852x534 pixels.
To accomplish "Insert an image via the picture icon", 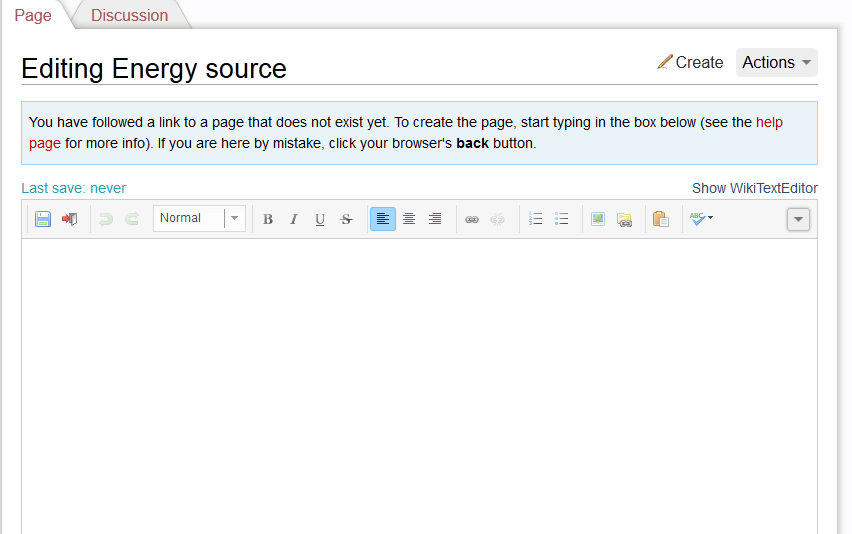I will point(598,219).
